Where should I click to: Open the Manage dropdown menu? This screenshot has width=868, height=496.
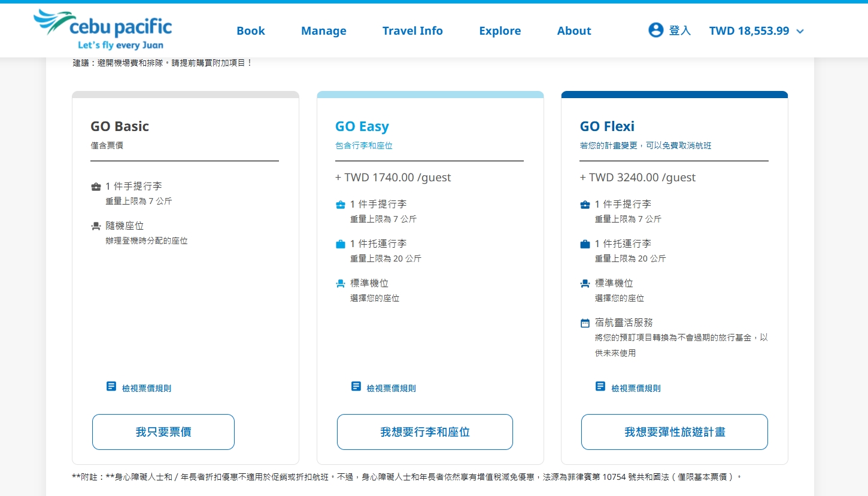[323, 31]
